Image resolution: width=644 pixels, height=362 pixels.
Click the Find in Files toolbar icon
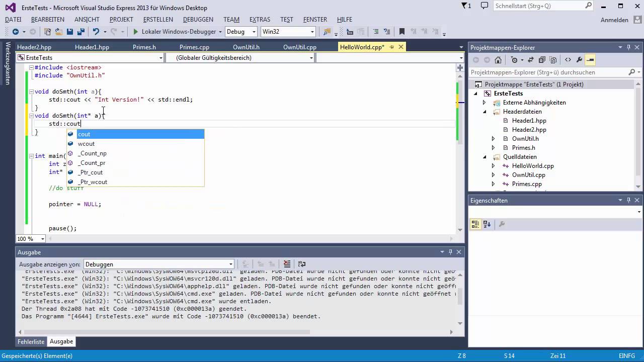pyautogui.click(x=327, y=32)
